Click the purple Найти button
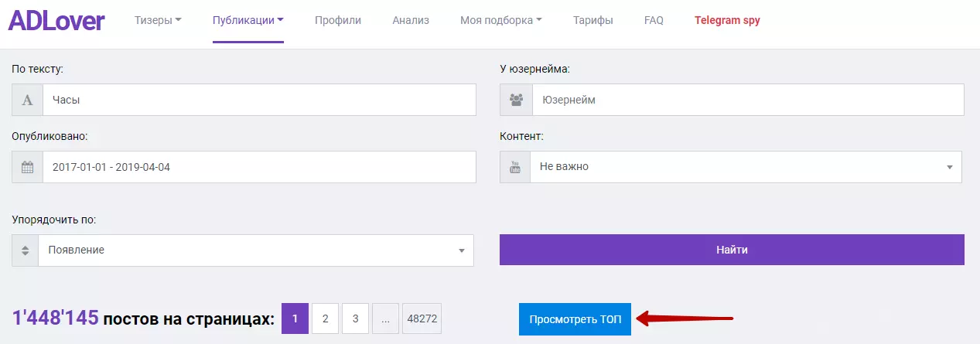980x344 pixels. 732,250
